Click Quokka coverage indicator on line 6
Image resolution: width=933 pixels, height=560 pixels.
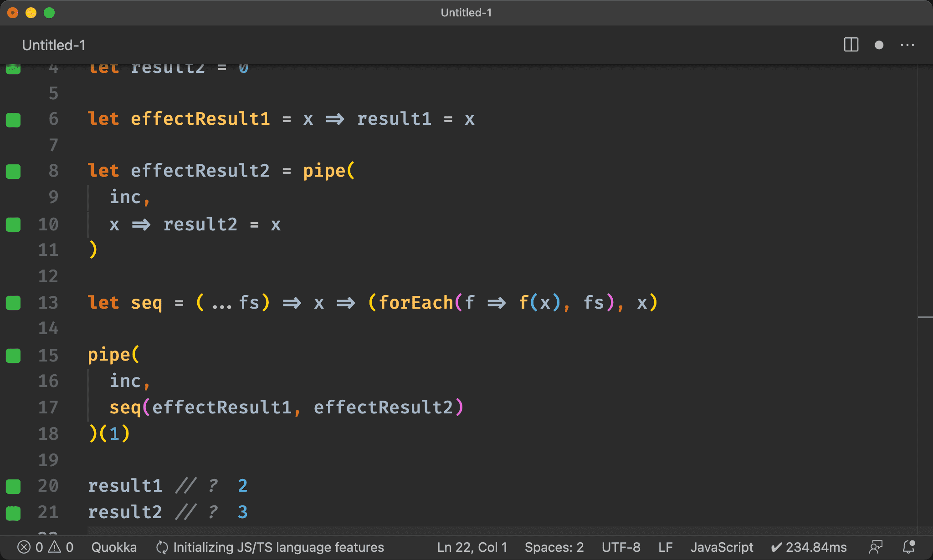(13, 120)
